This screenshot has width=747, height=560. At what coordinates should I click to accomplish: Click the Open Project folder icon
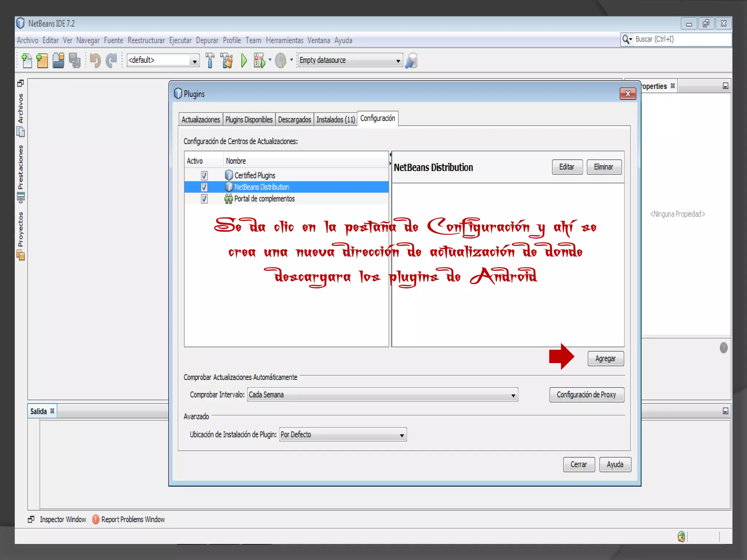pyautogui.click(x=58, y=61)
